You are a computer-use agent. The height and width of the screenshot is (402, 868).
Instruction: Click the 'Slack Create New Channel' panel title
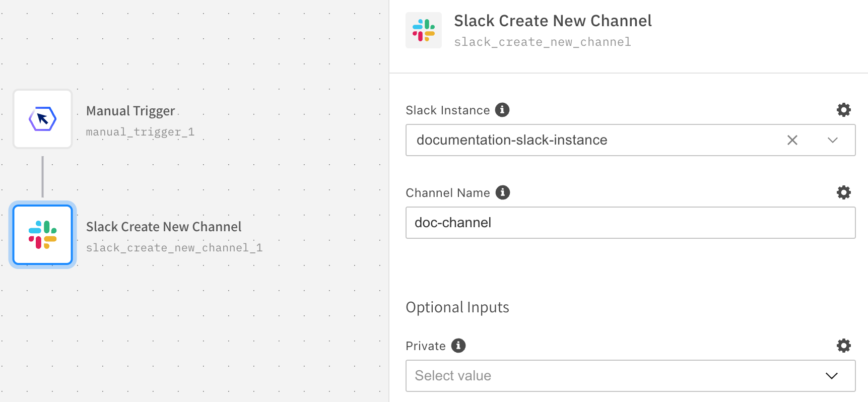553,21
